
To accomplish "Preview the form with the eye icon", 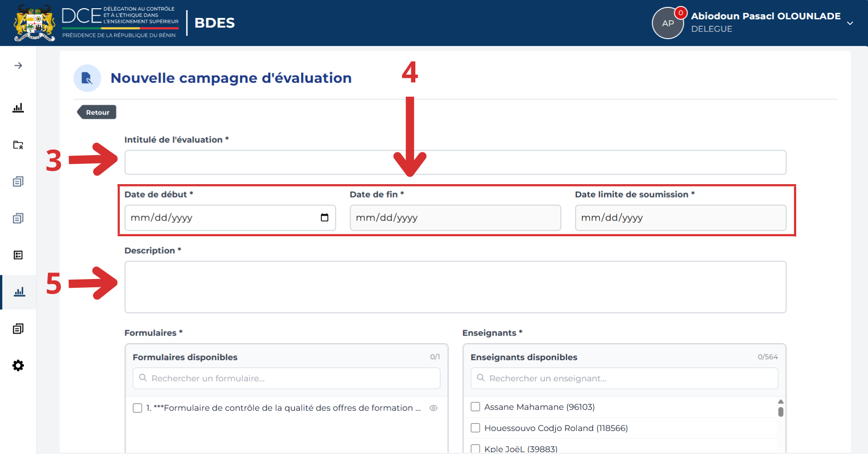I will click(433, 408).
